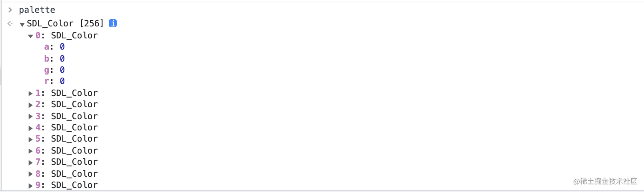Click the blue info icon beside SDL_Color [256]
This screenshot has width=644, height=192.
point(113,23)
